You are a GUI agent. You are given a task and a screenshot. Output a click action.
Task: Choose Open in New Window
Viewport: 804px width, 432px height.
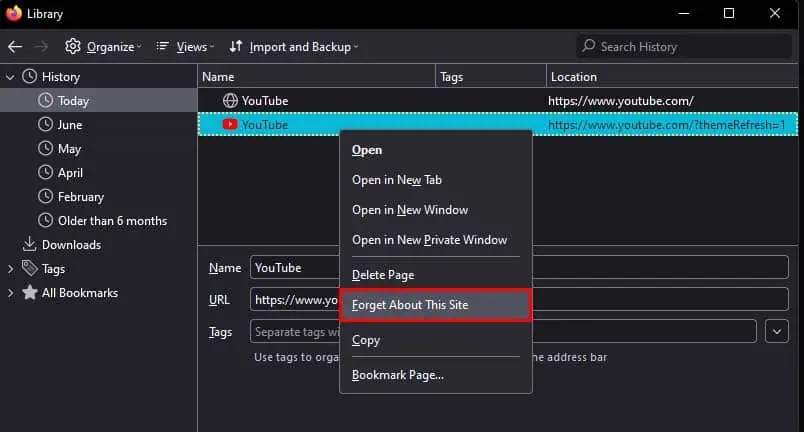tap(436, 210)
